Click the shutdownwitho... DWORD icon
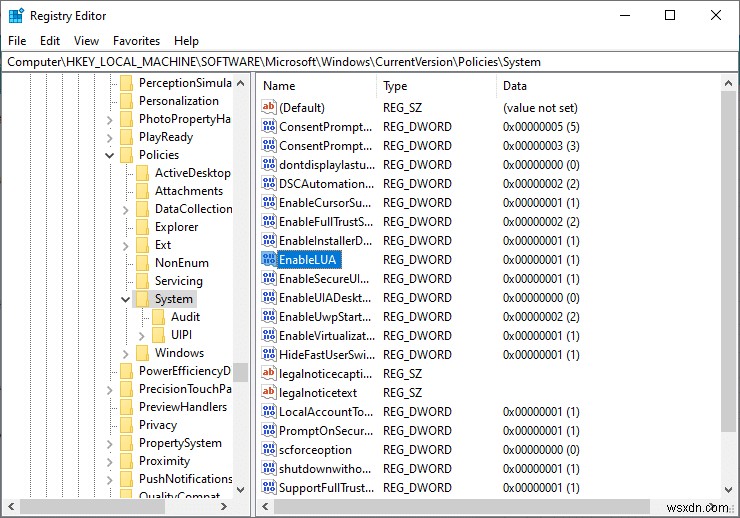The height and width of the screenshot is (518, 740). click(269, 468)
